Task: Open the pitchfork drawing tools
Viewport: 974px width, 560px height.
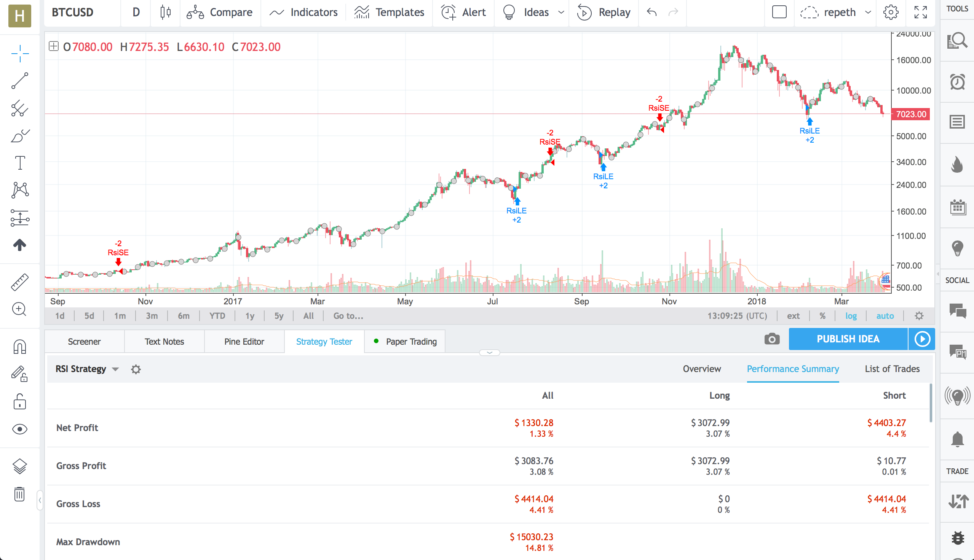Action: [x=20, y=108]
